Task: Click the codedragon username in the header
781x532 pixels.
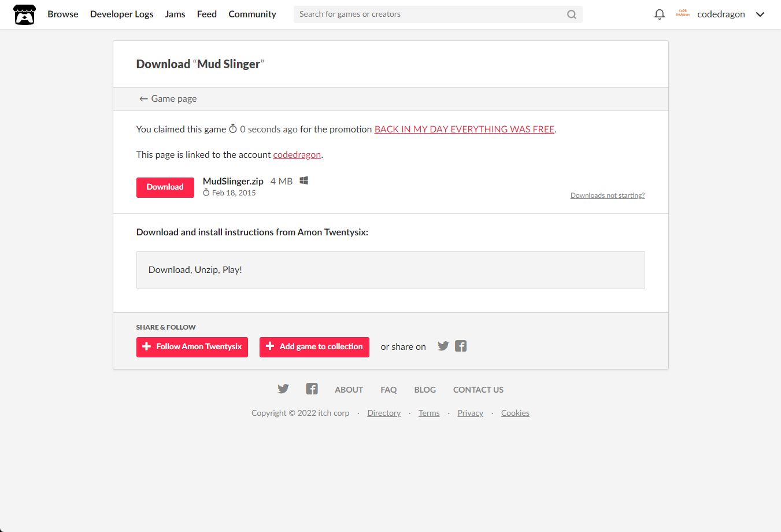Action: click(x=721, y=14)
